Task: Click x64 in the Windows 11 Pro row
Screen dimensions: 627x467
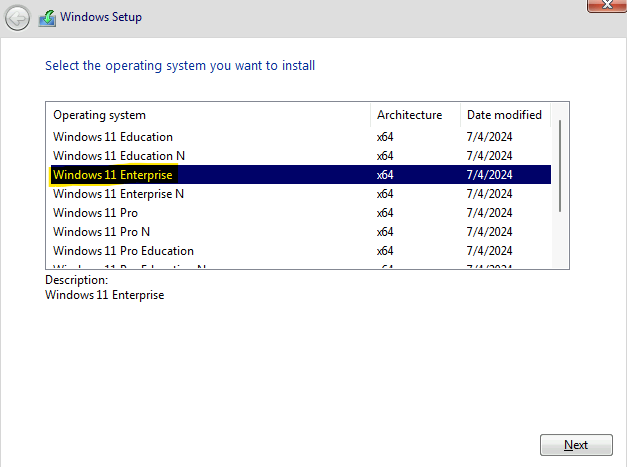Action: point(385,213)
